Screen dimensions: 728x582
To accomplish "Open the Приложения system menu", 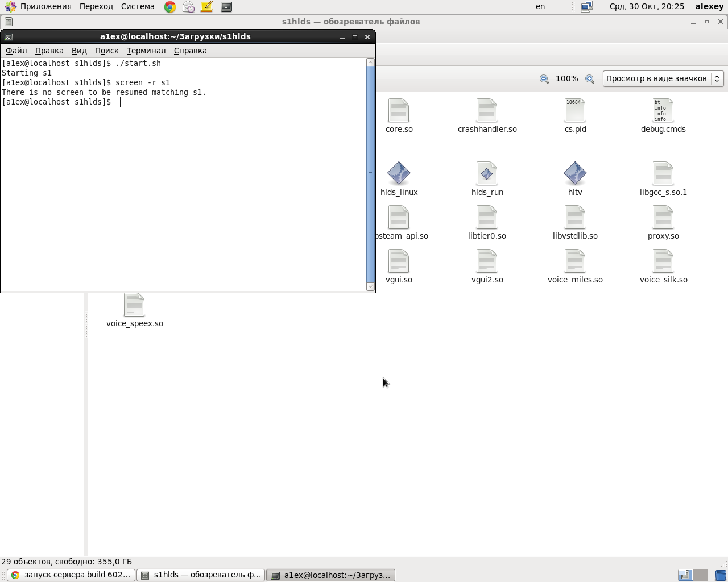I will click(x=39, y=7).
